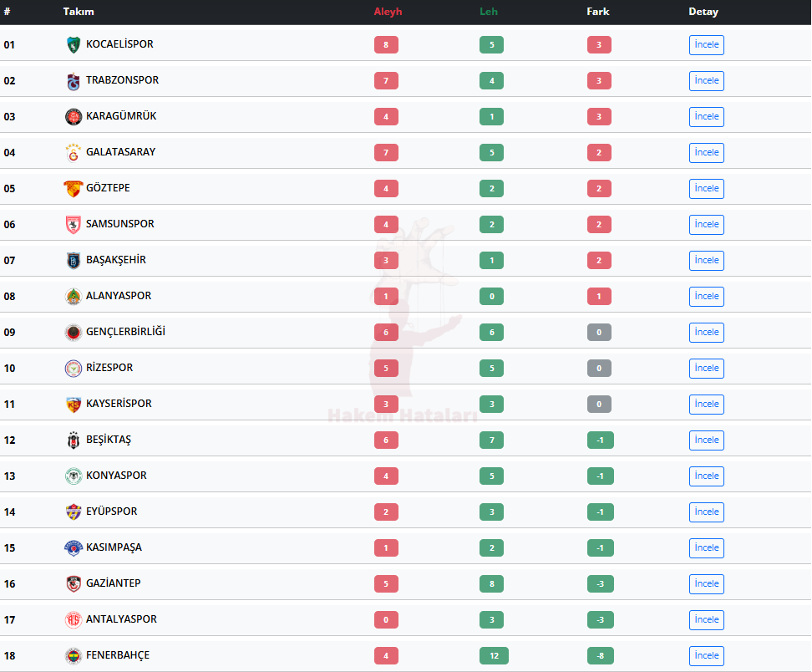
Task: Click the Aleyh column header
Action: [x=388, y=12]
